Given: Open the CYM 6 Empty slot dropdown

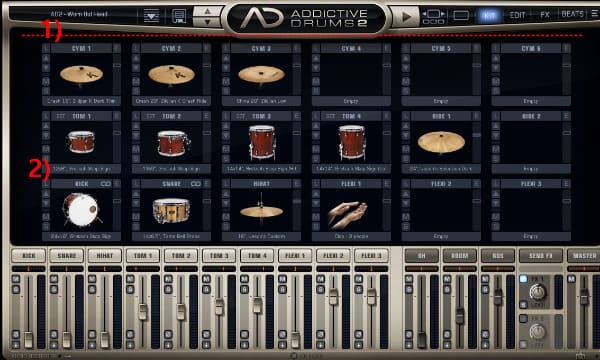Looking at the screenshot, I should (x=531, y=101).
